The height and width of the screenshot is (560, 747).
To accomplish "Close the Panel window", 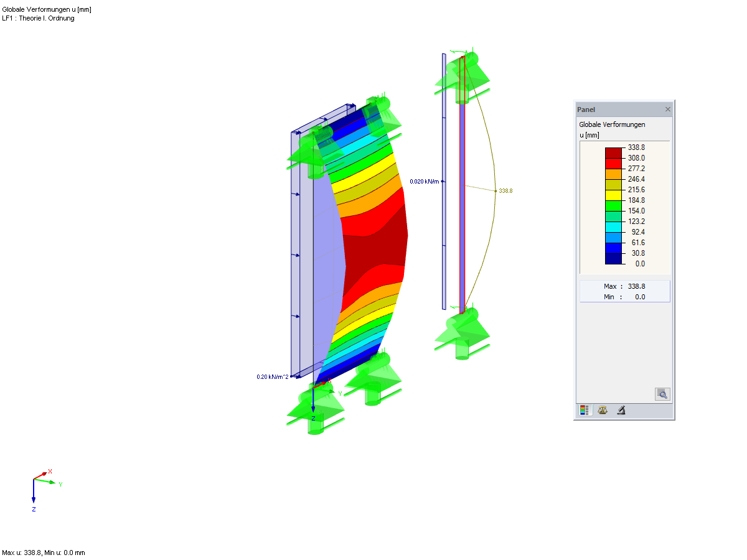I will 668,110.
